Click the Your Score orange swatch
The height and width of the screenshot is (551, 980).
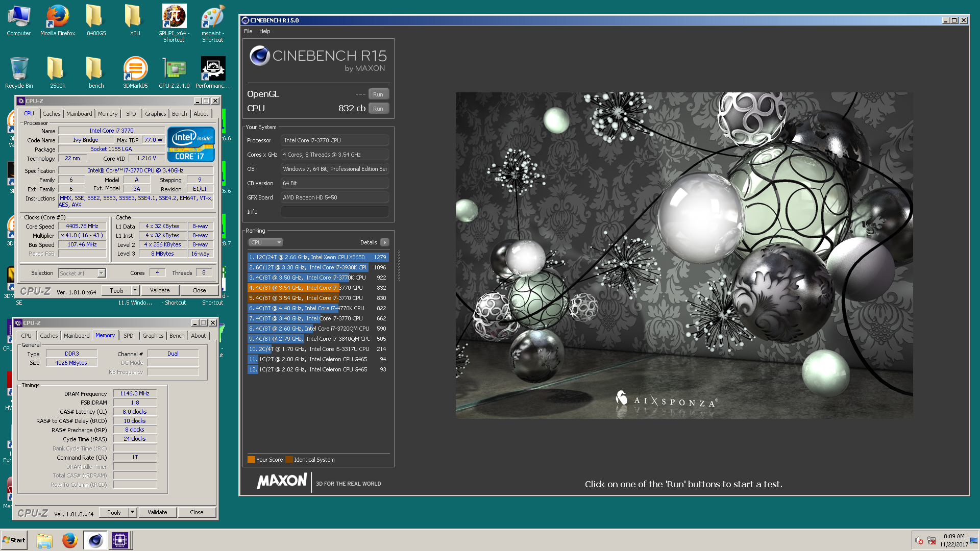point(251,460)
